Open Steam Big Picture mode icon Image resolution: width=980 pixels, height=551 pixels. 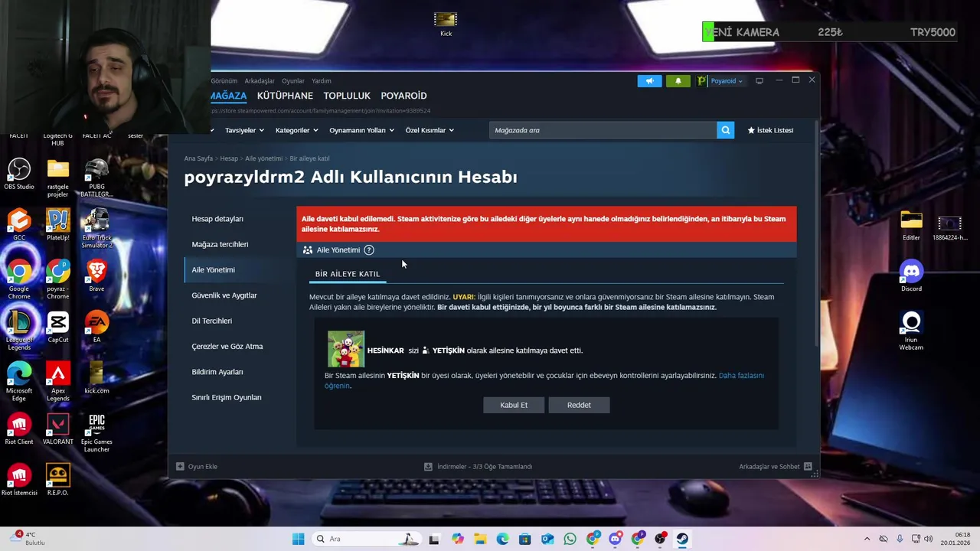759,81
